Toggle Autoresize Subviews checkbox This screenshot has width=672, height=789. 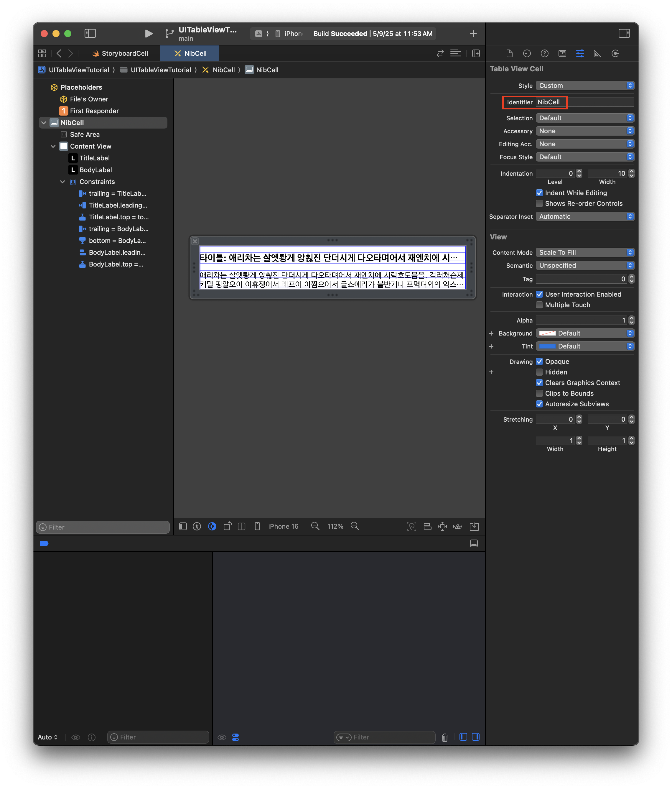coord(539,404)
